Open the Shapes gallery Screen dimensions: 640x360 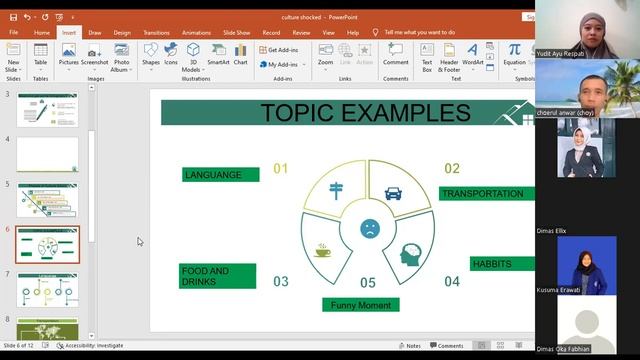point(151,54)
